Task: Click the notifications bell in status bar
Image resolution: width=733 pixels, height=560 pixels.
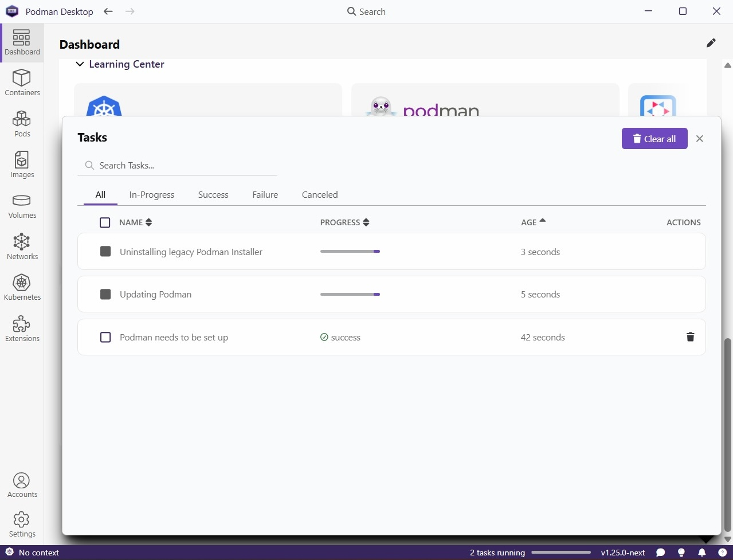Action: point(701,553)
